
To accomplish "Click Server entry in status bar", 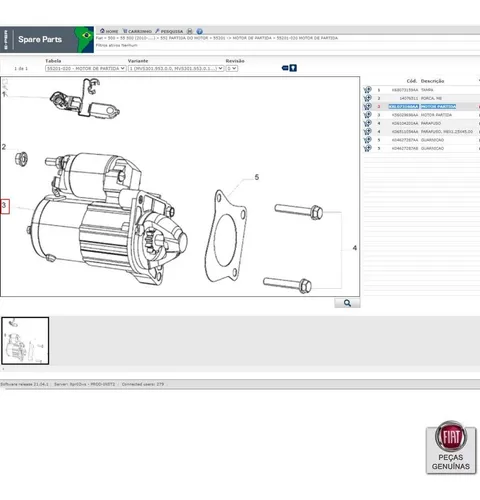I will click(x=84, y=384).
